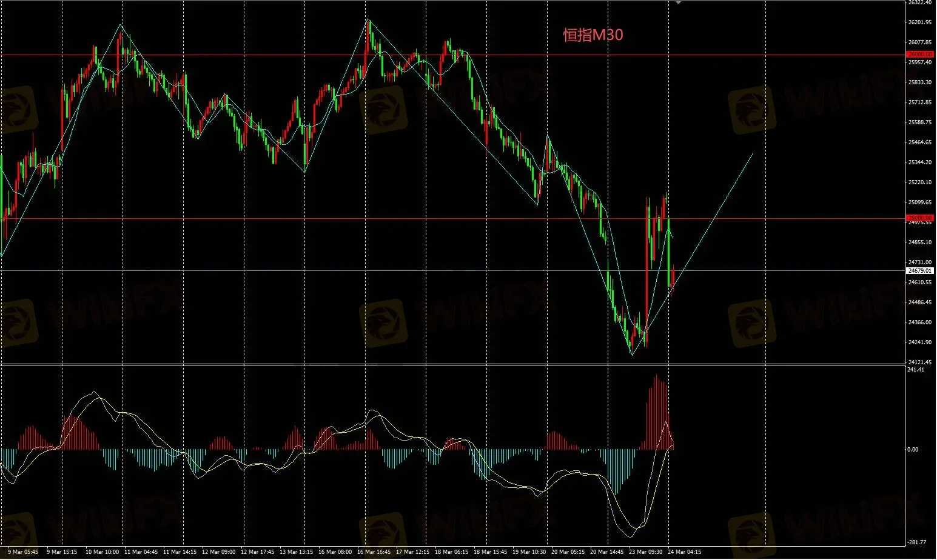Image resolution: width=937 pixels, height=560 pixels.
Task: Click the 25588.75 price axis label
Action: point(920,122)
